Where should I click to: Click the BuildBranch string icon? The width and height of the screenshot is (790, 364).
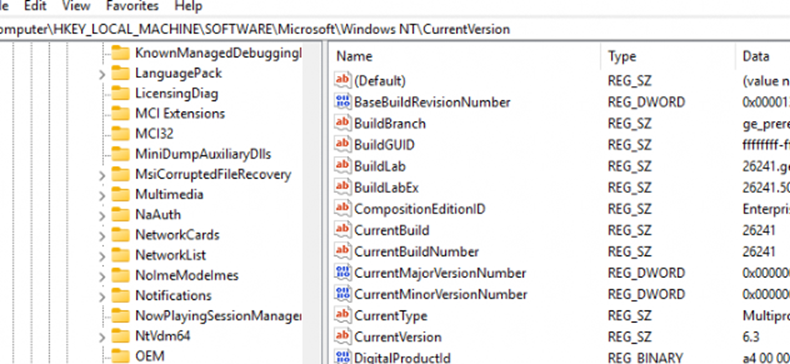[x=343, y=123]
